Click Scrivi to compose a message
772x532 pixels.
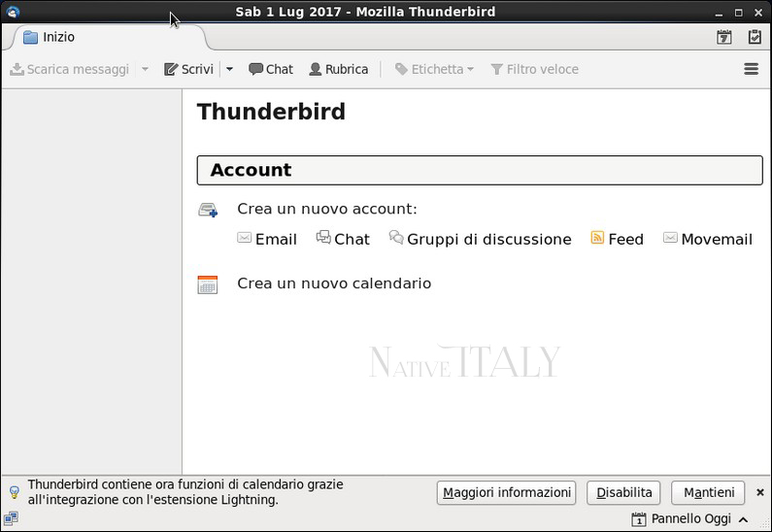[x=188, y=69]
